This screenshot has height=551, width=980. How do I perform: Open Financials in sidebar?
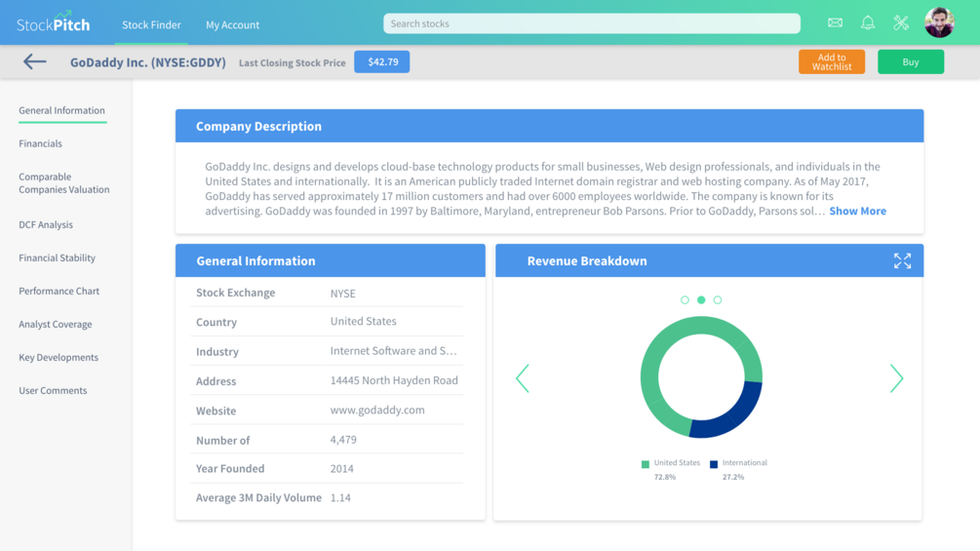pos(41,143)
